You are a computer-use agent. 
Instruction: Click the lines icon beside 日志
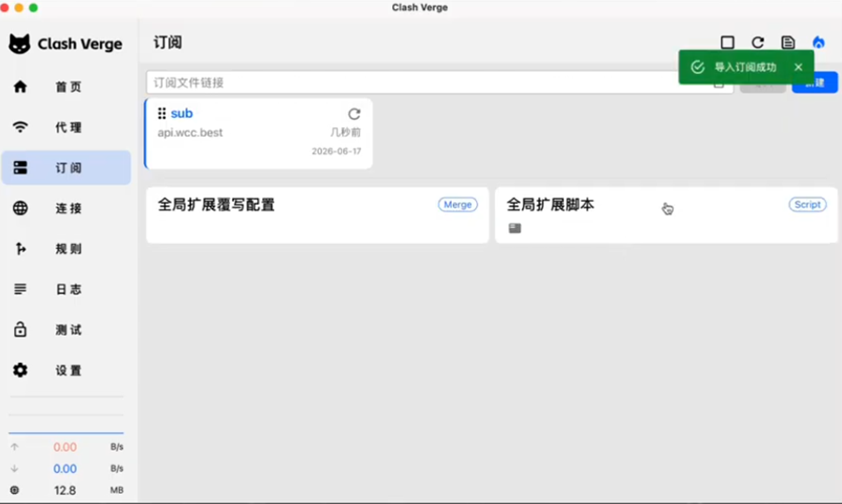coord(21,289)
